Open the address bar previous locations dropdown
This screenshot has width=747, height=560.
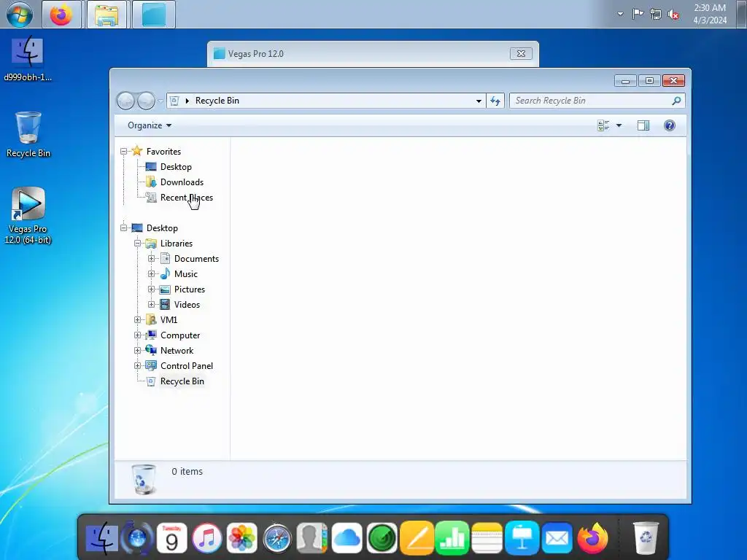pyautogui.click(x=479, y=101)
